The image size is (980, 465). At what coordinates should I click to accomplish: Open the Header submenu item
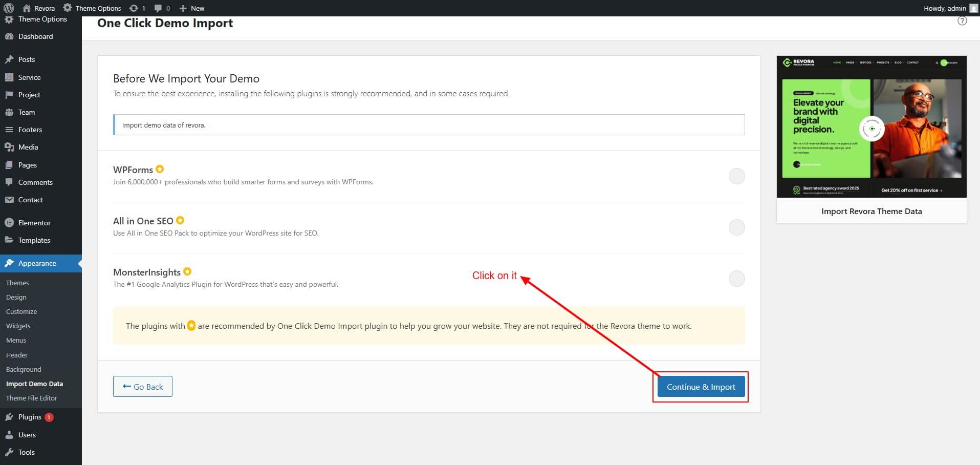(x=17, y=355)
